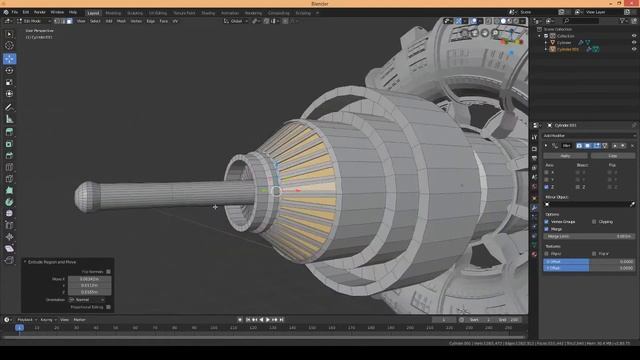Open the Edit Mode dropdown
The height and width of the screenshot is (360, 640).
(33, 21)
